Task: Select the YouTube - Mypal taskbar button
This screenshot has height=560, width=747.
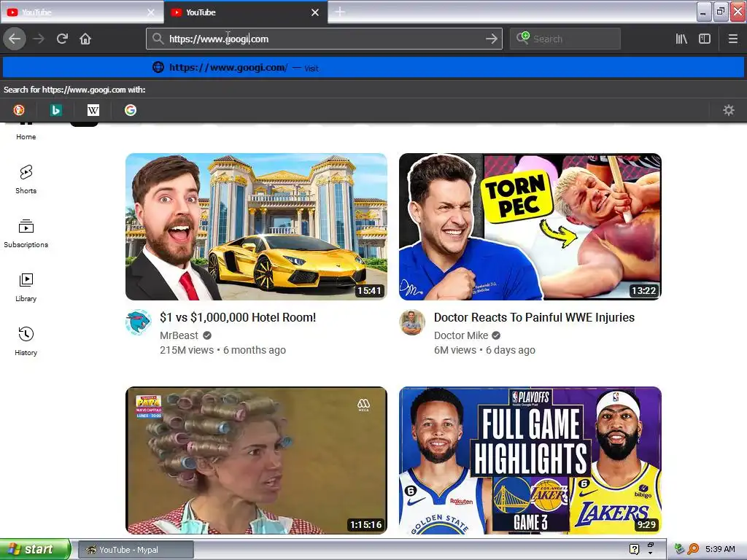Action: click(136, 550)
